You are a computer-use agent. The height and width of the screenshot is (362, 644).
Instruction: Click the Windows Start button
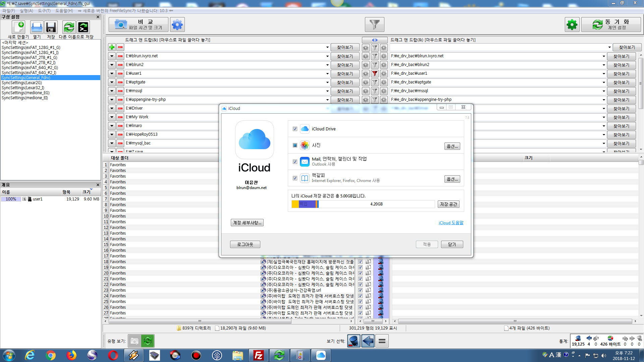coord(9,355)
